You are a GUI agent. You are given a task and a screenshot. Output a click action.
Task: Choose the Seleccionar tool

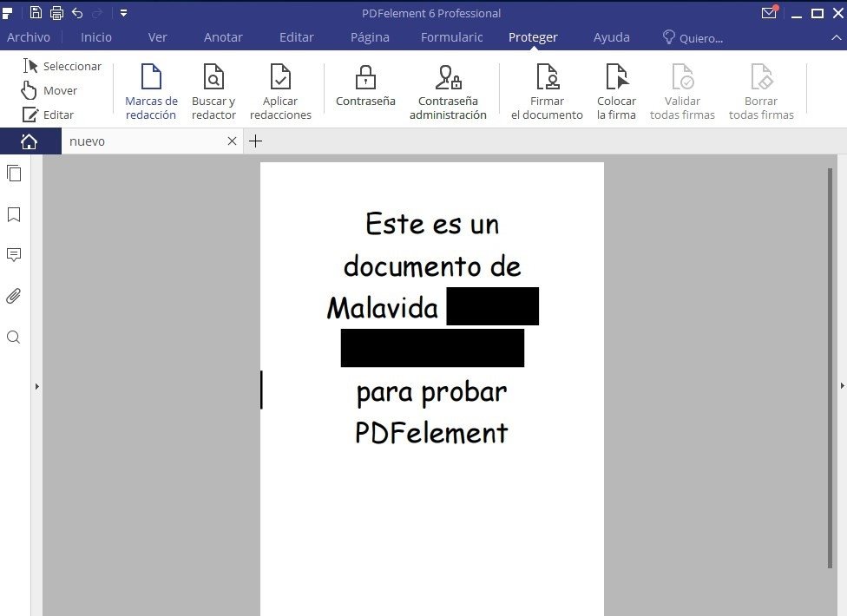coord(62,66)
